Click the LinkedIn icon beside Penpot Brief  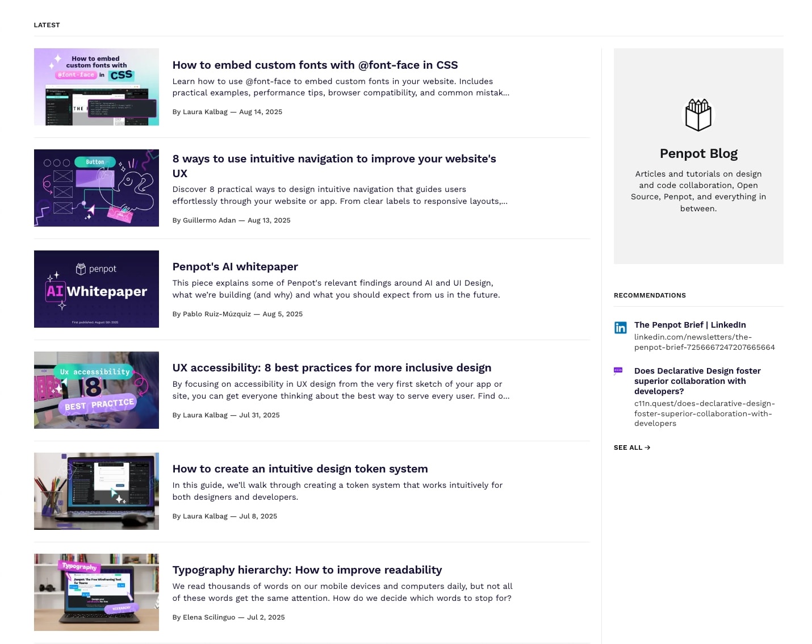[621, 328]
